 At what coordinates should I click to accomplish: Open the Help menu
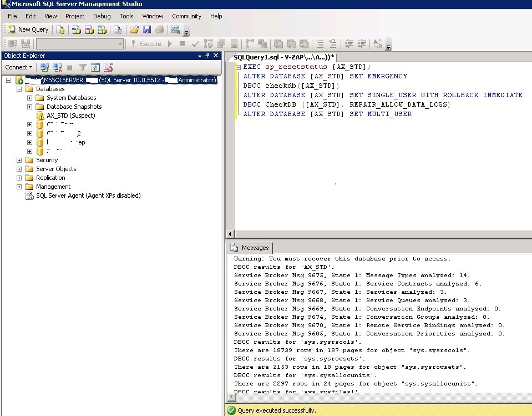coord(216,16)
